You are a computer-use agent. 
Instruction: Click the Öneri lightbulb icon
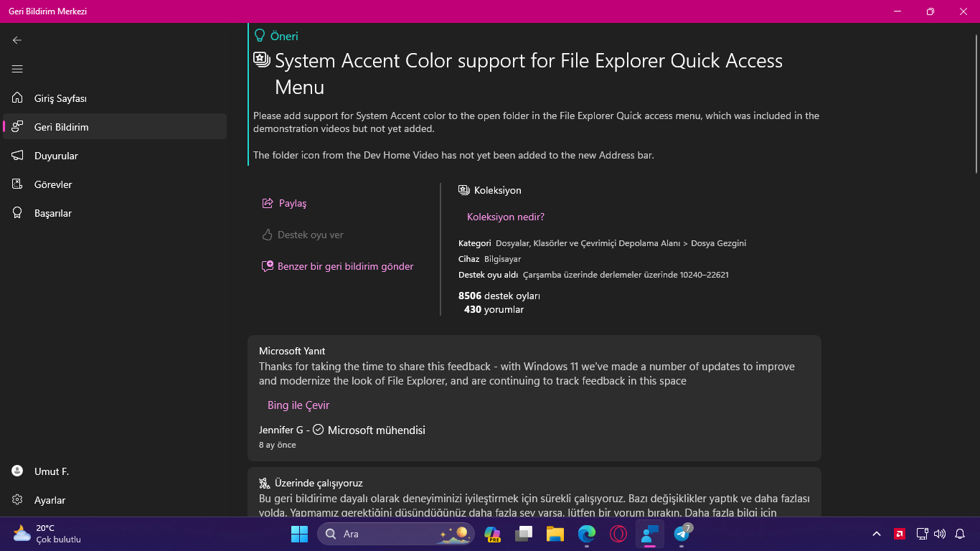(x=260, y=35)
